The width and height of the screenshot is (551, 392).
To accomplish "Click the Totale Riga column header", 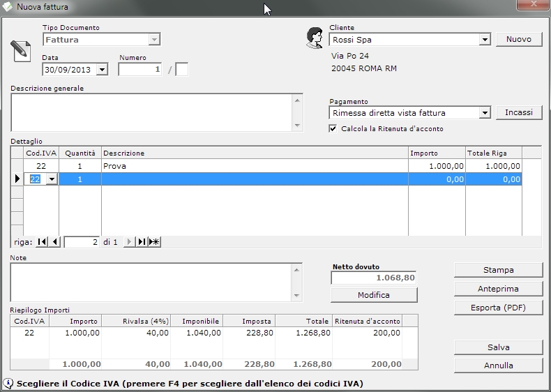I will [494, 153].
